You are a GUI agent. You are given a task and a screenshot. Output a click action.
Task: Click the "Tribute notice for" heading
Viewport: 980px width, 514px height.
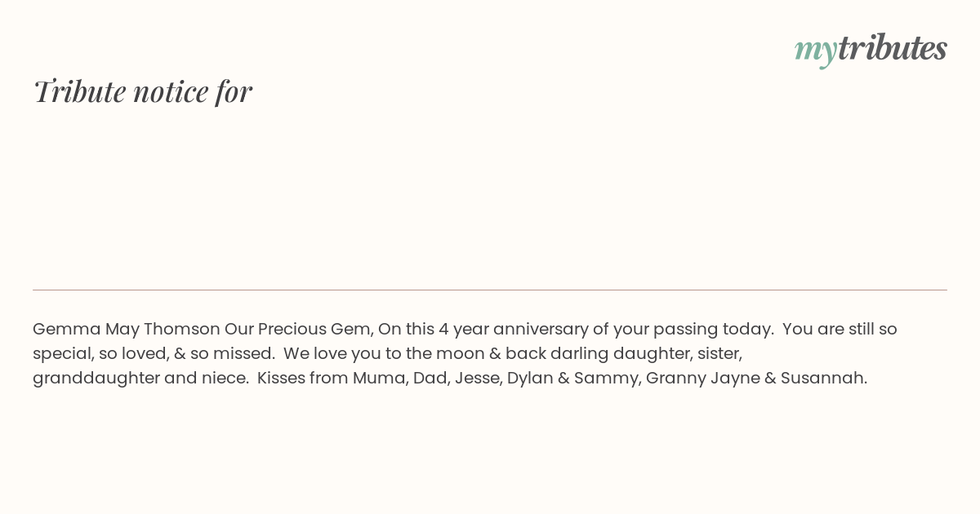point(143,91)
